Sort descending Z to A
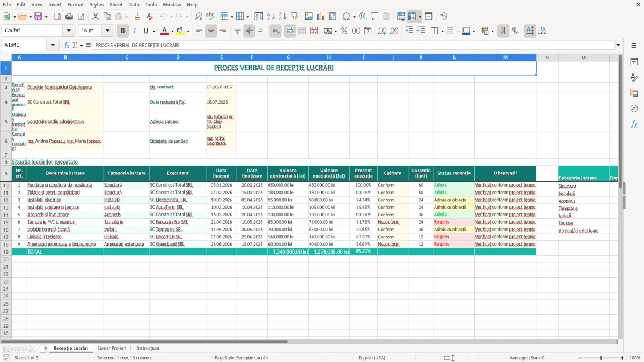Screen dimensions: 644x362 coord(283,17)
